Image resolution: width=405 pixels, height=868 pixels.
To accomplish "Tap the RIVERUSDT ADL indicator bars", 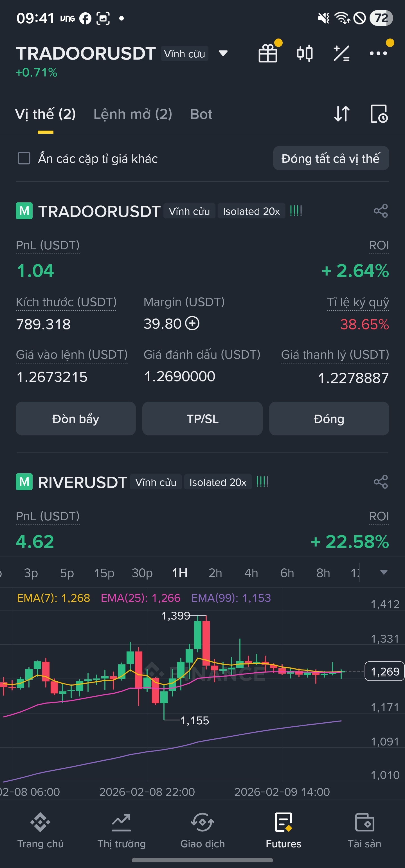I will (x=262, y=482).
